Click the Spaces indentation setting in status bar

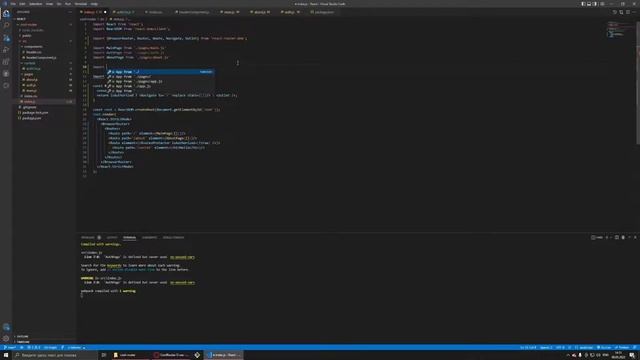[546, 347]
